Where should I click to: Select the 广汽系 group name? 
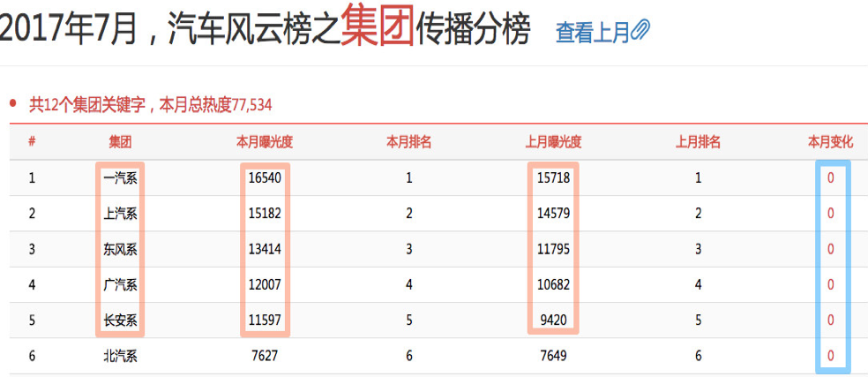coord(120,284)
